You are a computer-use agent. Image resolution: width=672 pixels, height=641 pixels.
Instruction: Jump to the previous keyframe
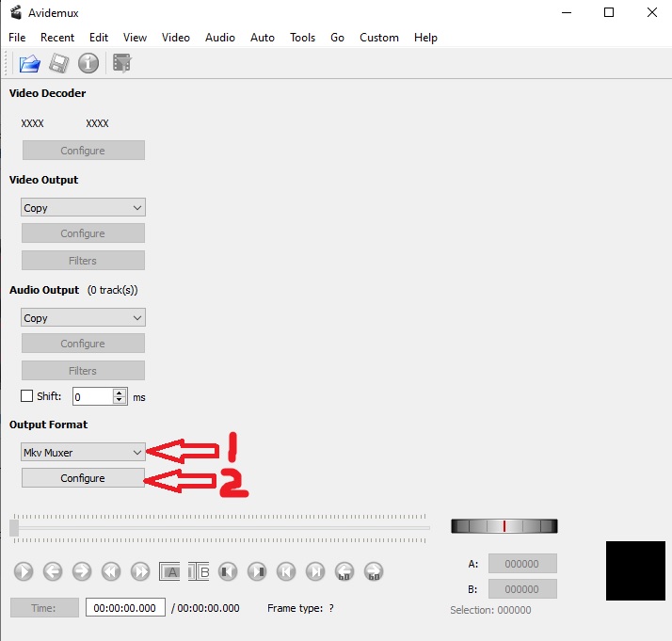coord(111,571)
